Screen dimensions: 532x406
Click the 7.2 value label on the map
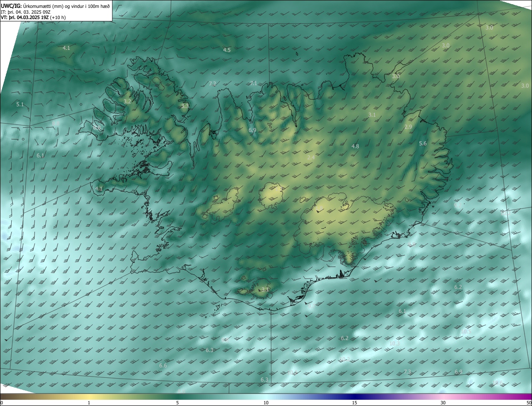(212, 84)
